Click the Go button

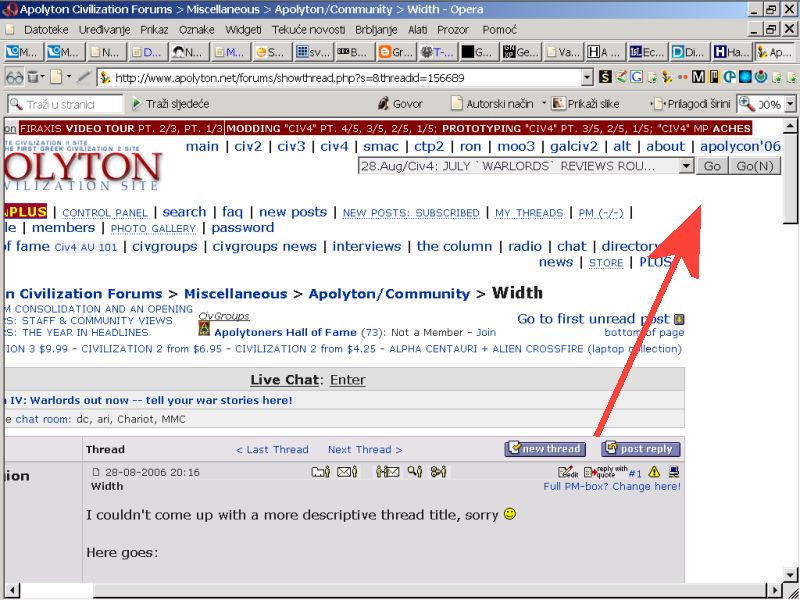pyautogui.click(x=712, y=166)
